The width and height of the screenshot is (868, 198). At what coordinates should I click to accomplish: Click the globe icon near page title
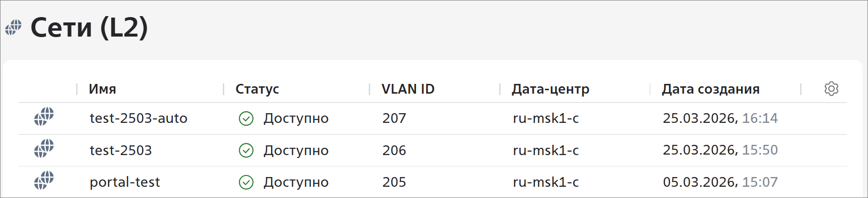coord(14,27)
